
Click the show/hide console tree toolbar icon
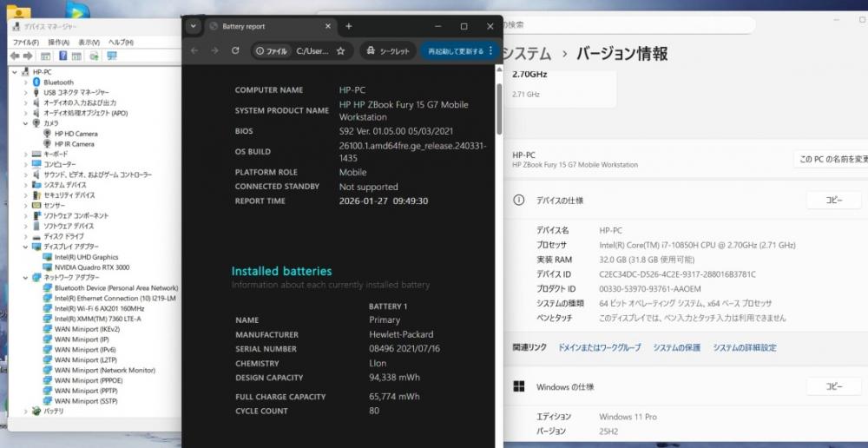tap(46, 56)
